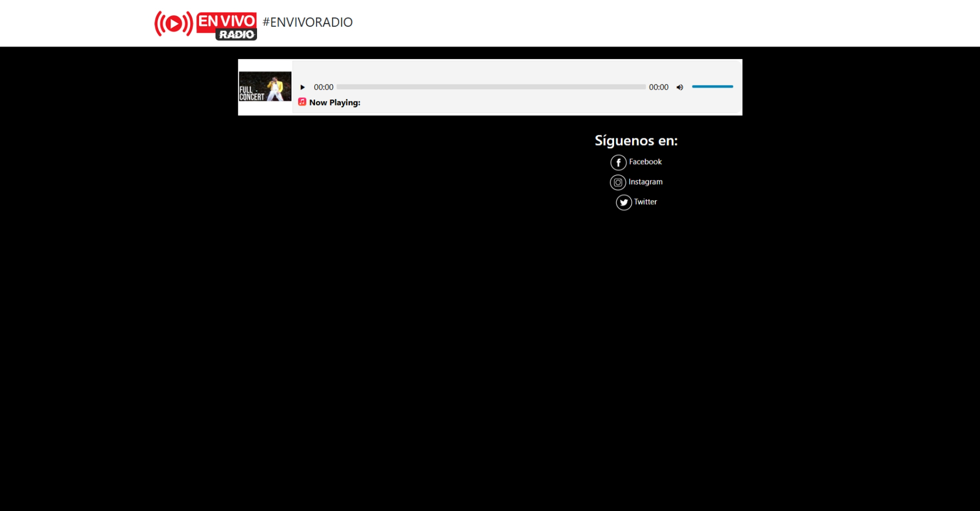980x511 pixels.
Task: Click the total duration 00:00 display right of the progress bar
Action: click(x=658, y=87)
